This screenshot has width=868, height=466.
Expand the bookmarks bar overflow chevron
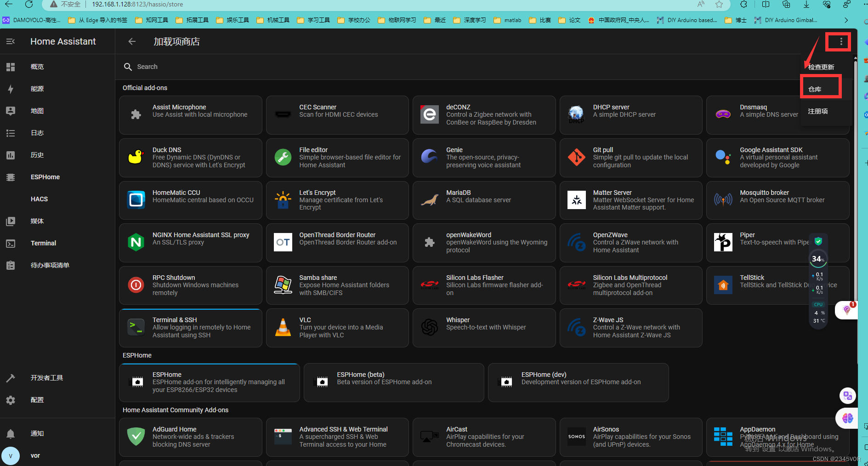click(846, 20)
